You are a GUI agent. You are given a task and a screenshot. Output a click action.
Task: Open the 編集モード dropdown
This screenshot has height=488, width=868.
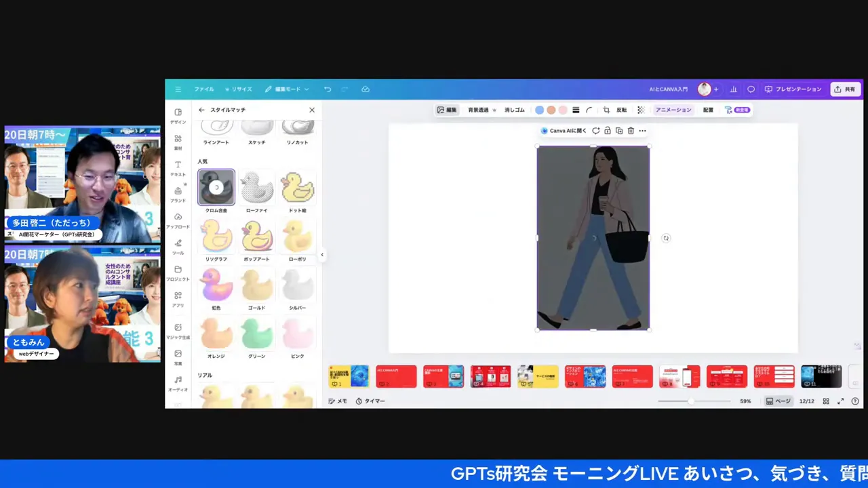coord(287,89)
